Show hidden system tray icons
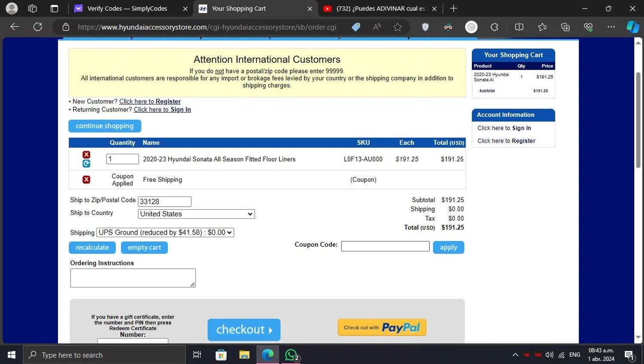The image size is (644, 364). pos(515,355)
